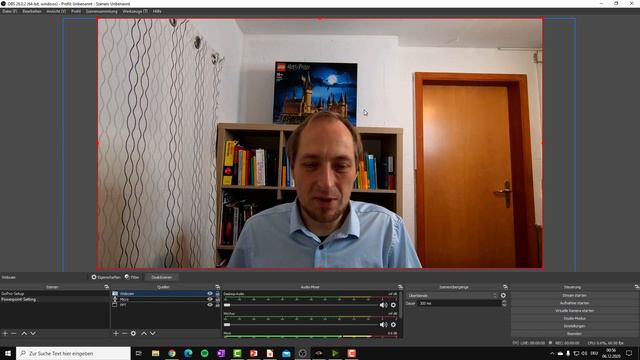Pop out the Audio-Mixer dock
This screenshot has width=640, height=360.
click(400, 287)
